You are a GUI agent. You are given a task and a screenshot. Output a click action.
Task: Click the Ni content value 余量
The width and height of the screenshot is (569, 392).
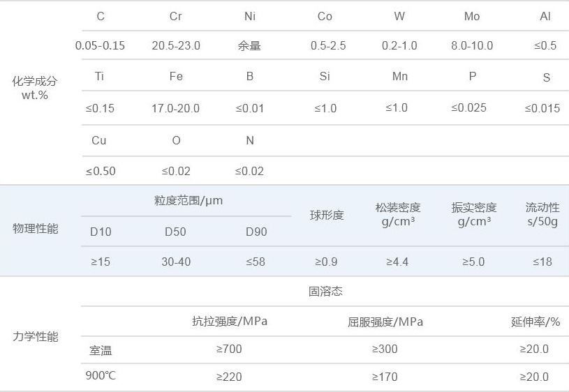tap(249, 45)
